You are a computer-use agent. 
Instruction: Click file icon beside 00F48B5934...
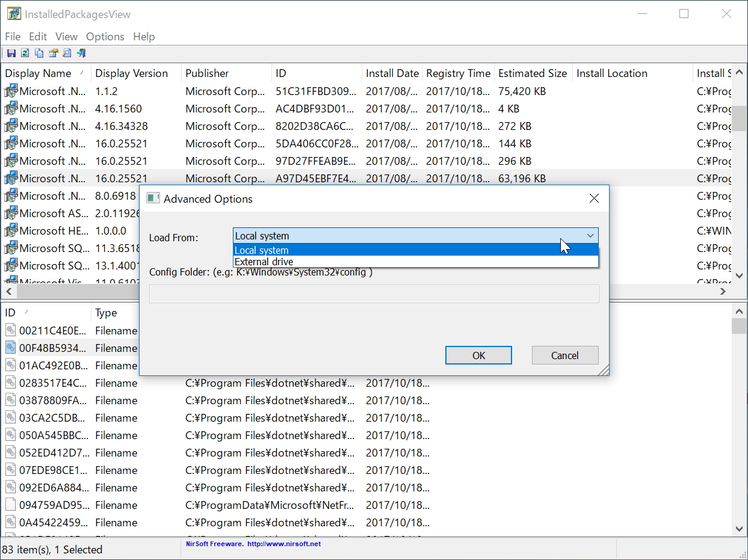(x=11, y=348)
